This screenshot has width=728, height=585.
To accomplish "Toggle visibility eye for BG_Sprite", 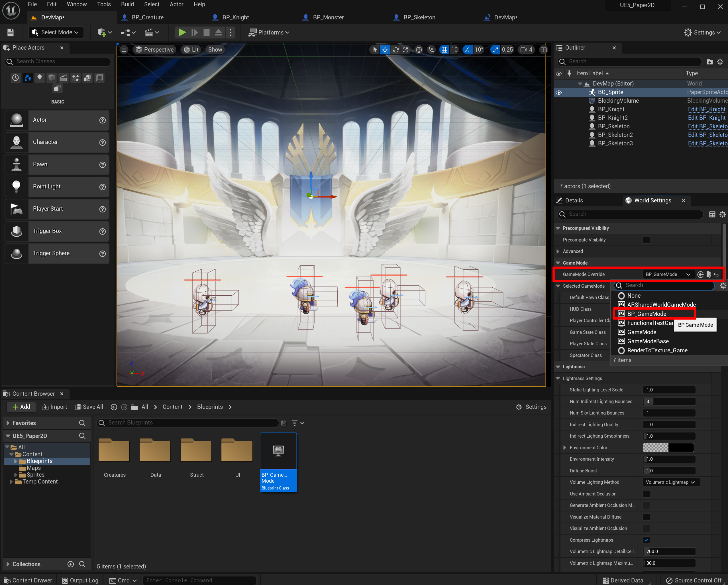I will [x=559, y=92].
